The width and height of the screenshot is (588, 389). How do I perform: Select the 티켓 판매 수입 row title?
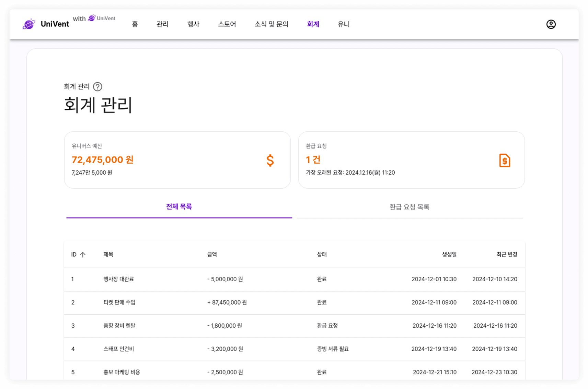pyautogui.click(x=119, y=303)
